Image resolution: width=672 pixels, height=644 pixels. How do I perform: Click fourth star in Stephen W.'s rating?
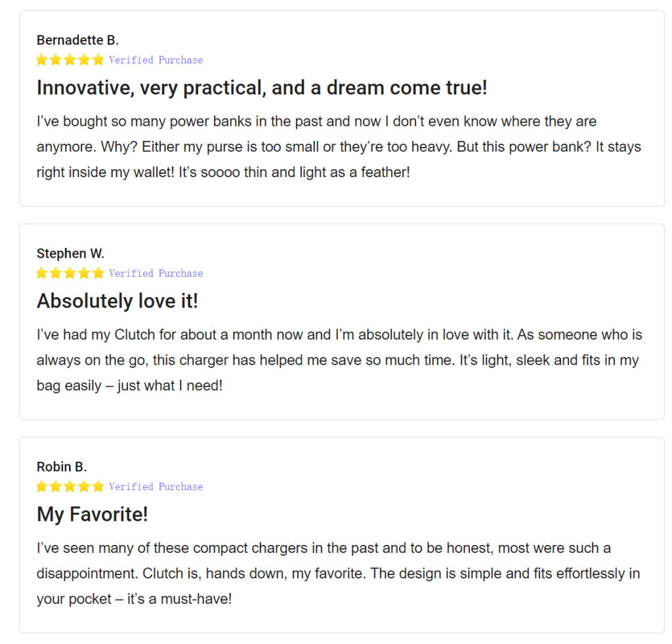point(84,273)
